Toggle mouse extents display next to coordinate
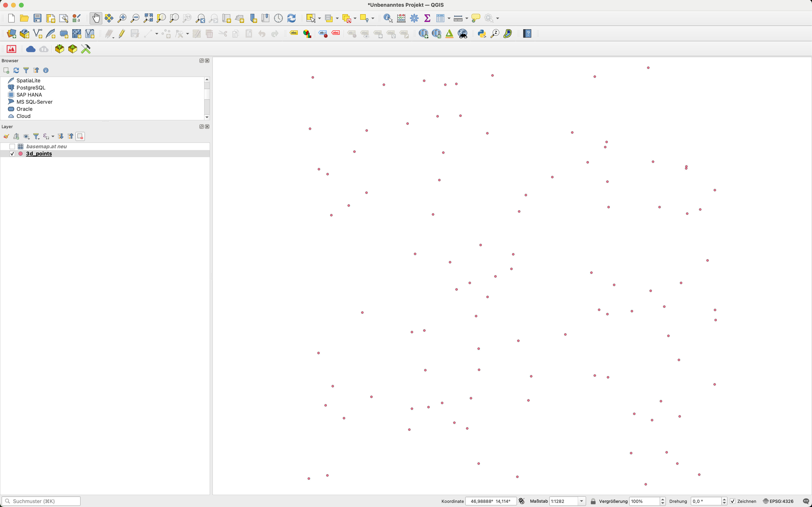This screenshot has height=507, width=812. (x=522, y=501)
